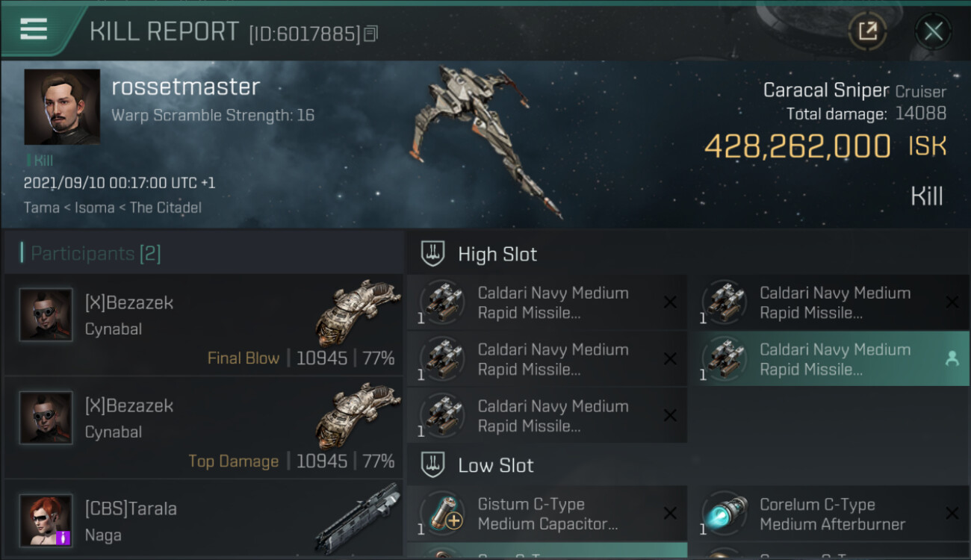Tap the Tama < Isoma location link
971x560 pixels.
113,208
